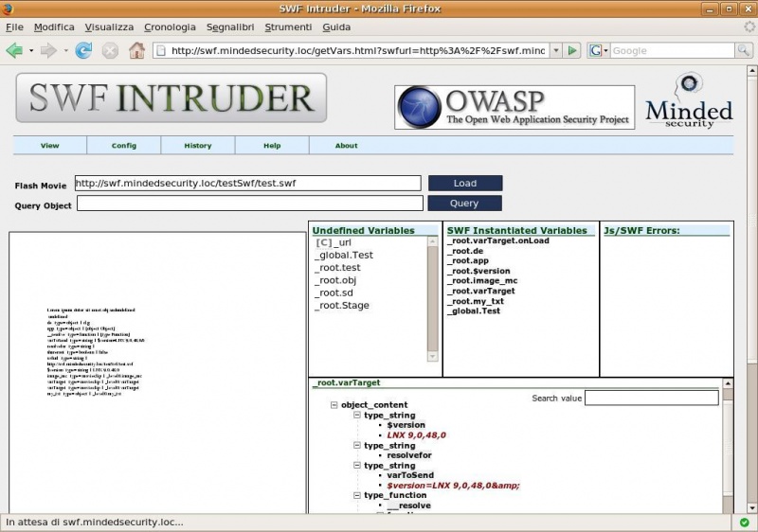This screenshot has height=532, width=758.
Task: Switch to the History tab
Action: click(198, 146)
